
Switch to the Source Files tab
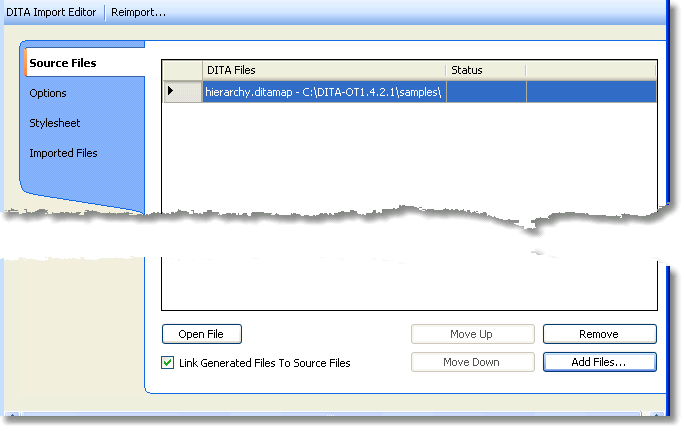tap(63, 63)
